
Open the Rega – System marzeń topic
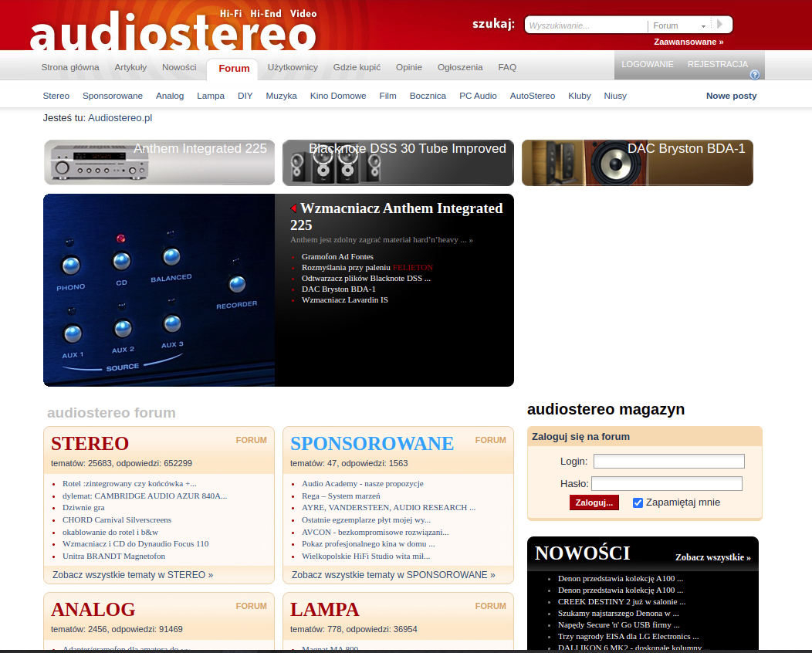tap(340, 496)
